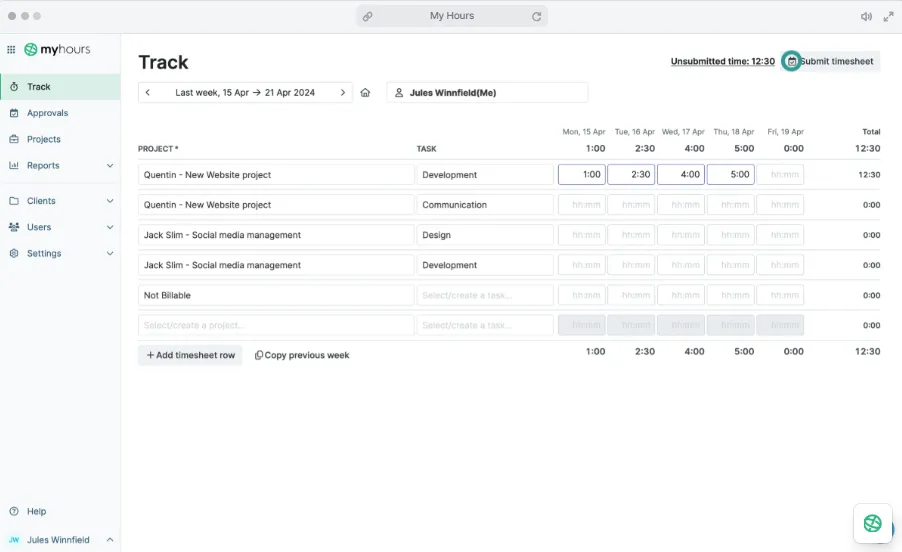Click the link icon in address bar

[x=368, y=16]
